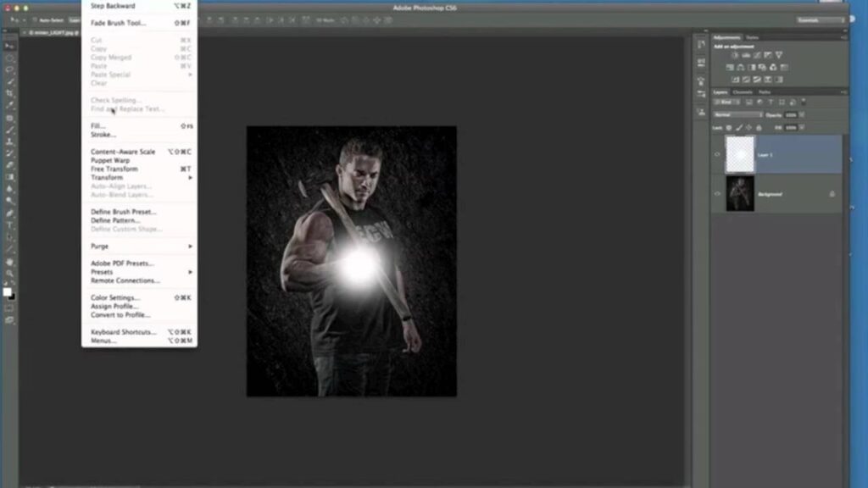Viewport: 868px width, 488px height.
Task: Click the foreground color swatch
Action: point(7,292)
